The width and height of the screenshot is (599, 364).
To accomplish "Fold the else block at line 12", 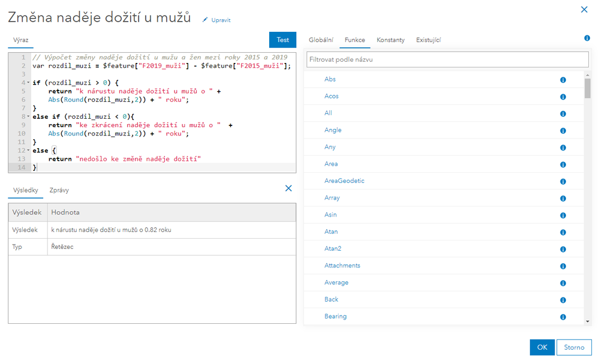I will [28, 151].
